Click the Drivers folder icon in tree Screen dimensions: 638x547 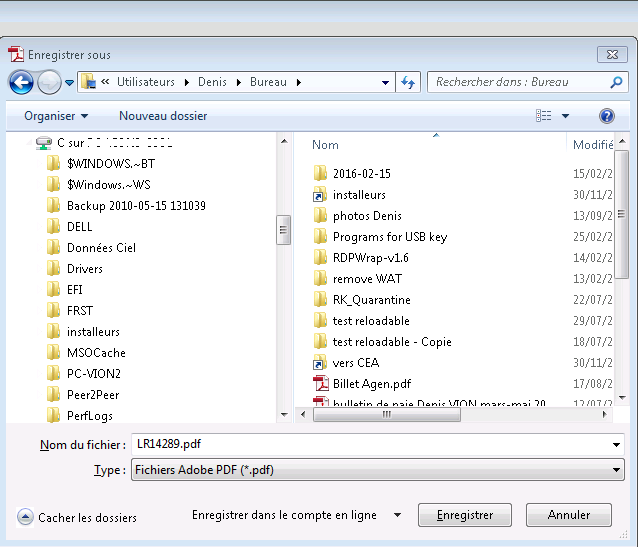53,269
